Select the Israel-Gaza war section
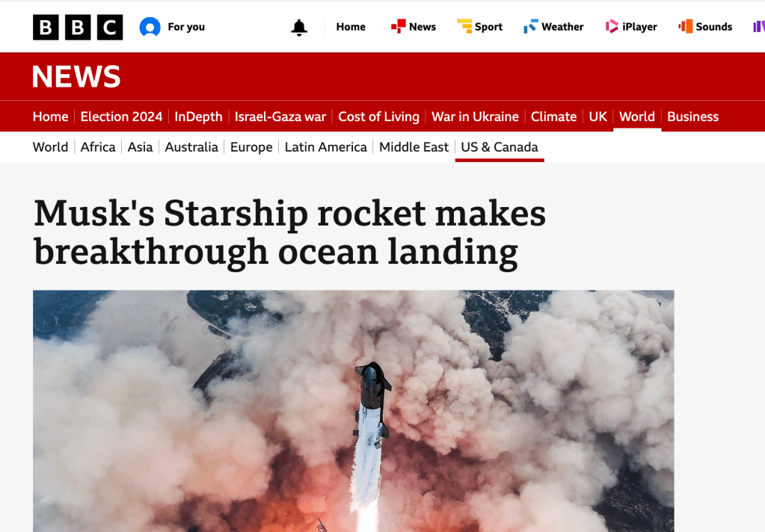Image resolution: width=765 pixels, height=532 pixels. [x=280, y=117]
